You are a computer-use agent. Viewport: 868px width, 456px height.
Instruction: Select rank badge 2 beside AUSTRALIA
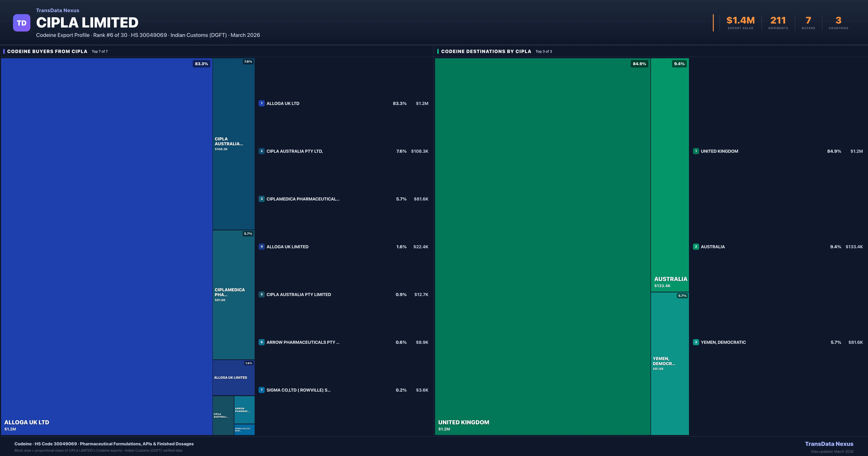tap(696, 247)
